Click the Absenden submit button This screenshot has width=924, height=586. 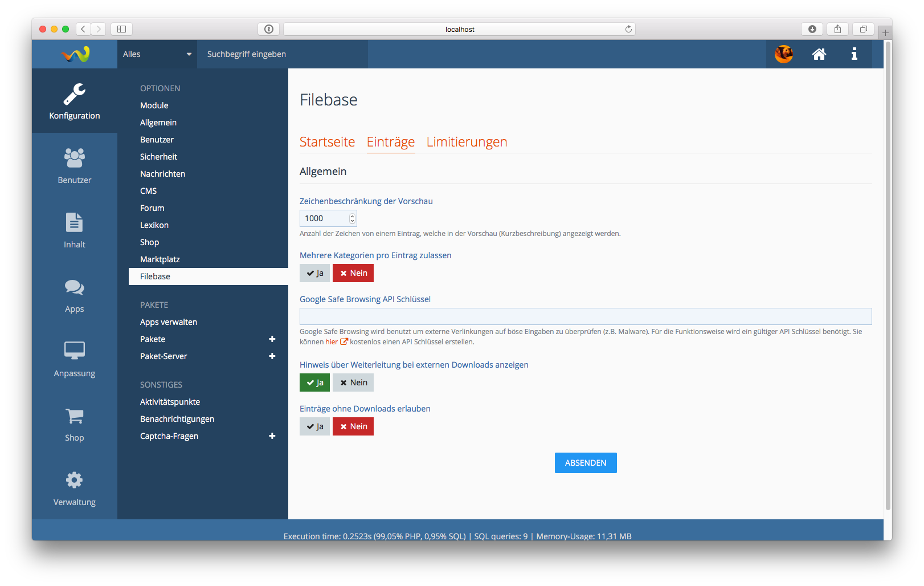pos(585,463)
